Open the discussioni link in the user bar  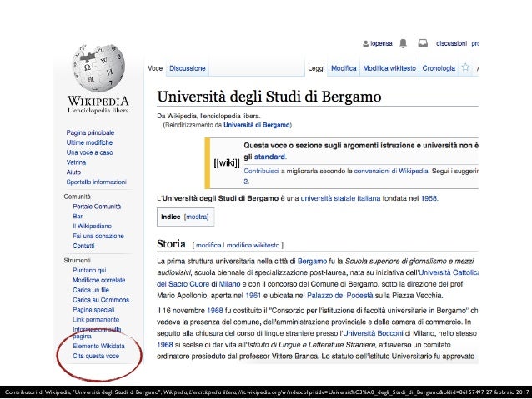tap(451, 43)
